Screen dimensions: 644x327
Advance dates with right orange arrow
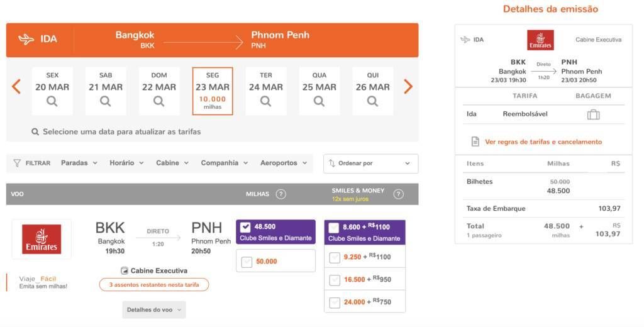click(408, 87)
